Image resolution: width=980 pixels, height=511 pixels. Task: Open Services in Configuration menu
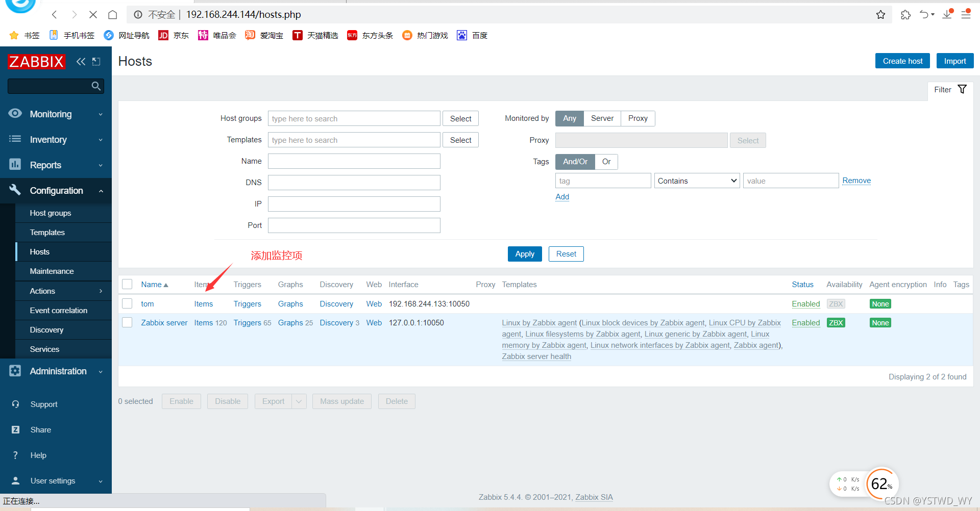44,349
